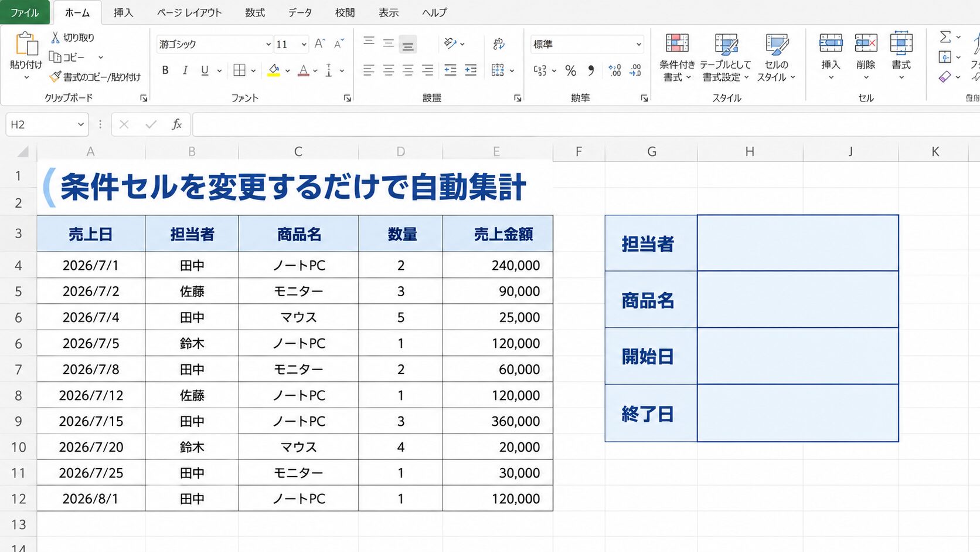
Task: Open the File tab
Action: tap(25, 12)
